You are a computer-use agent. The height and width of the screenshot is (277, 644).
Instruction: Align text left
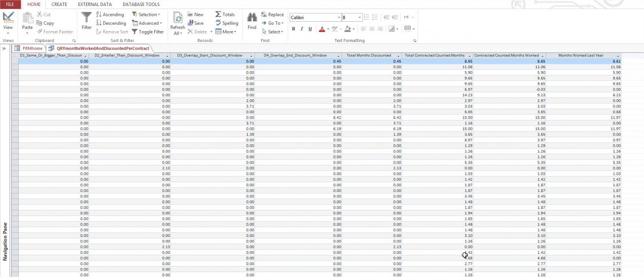(363, 29)
